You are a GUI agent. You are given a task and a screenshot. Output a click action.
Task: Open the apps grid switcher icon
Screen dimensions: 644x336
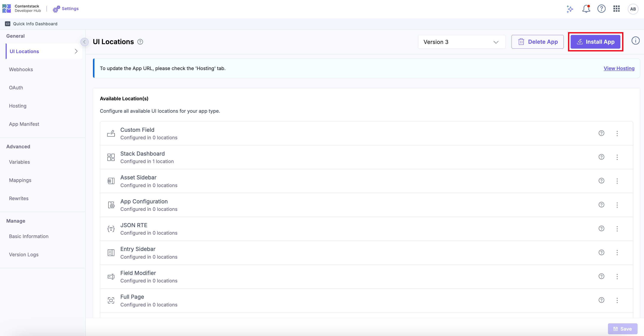tap(617, 9)
